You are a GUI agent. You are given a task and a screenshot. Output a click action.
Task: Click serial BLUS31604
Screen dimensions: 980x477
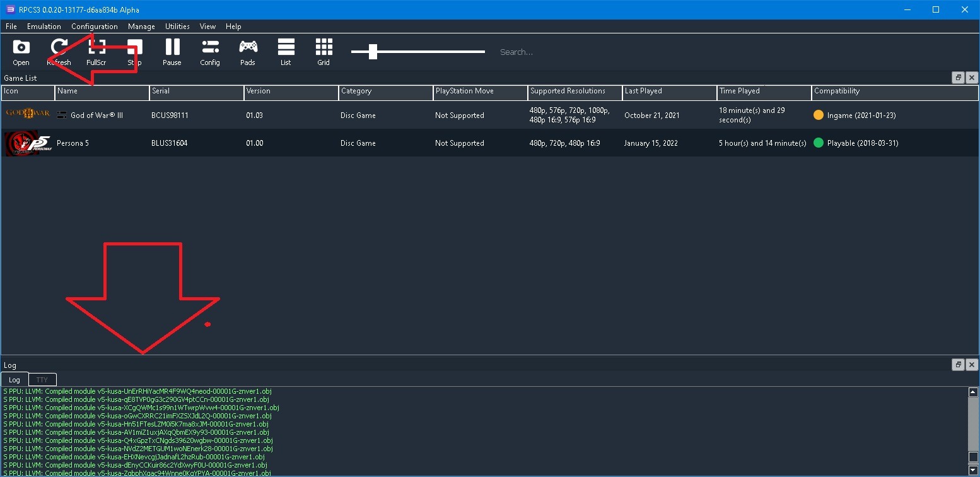(x=169, y=143)
